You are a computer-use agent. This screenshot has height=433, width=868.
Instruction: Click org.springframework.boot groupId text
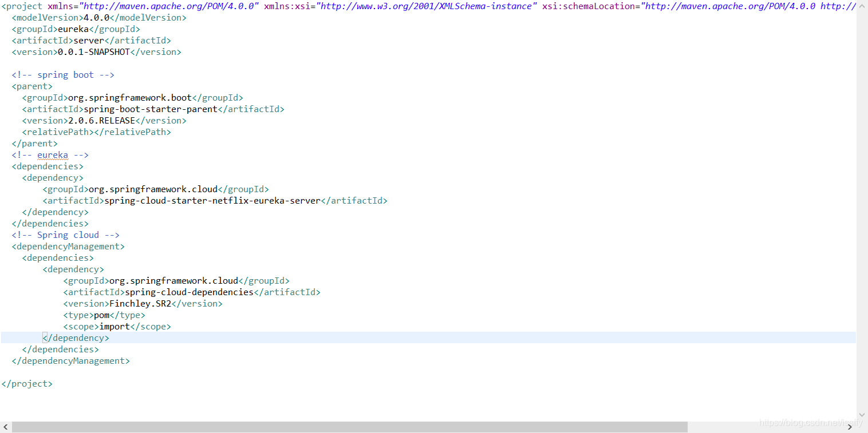130,98
